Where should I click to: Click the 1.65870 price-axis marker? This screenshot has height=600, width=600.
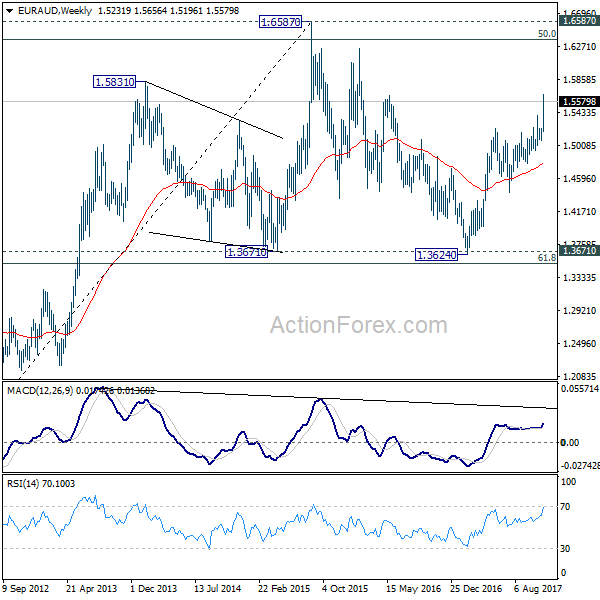(x=579, y=21)
